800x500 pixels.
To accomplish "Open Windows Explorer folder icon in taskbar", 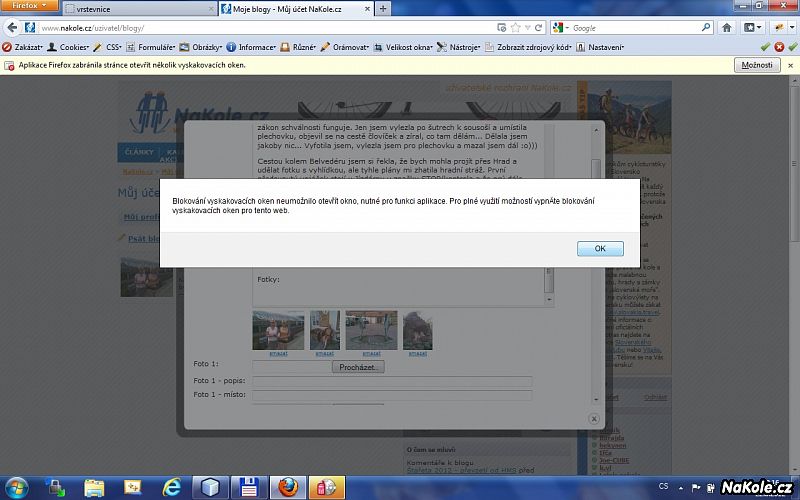I will click(x=94, y=487).
